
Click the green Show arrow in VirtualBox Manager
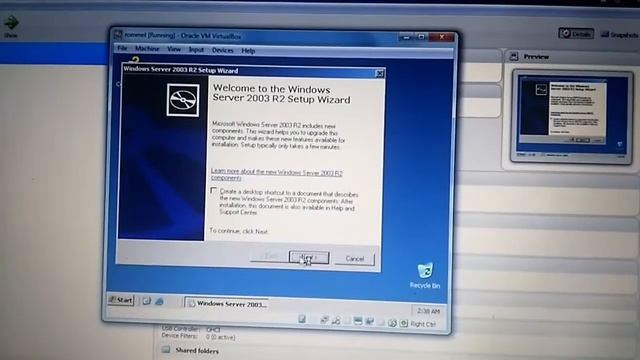coord(11,22)
